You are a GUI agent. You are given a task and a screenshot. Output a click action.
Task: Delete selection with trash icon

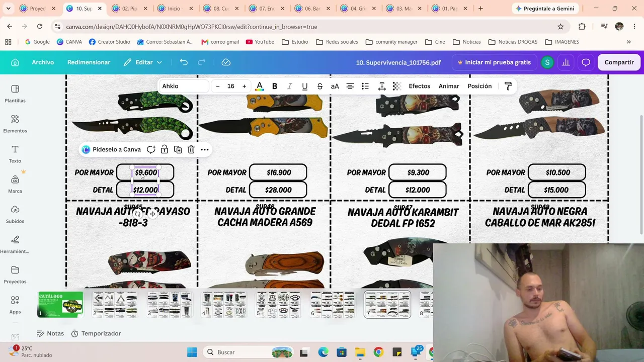[191, 149]
